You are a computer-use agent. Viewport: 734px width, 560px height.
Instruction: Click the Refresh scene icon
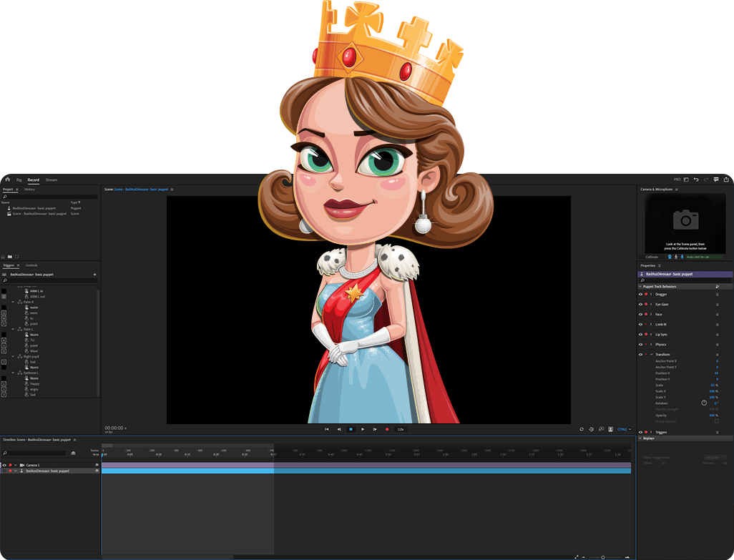(582, 429)
